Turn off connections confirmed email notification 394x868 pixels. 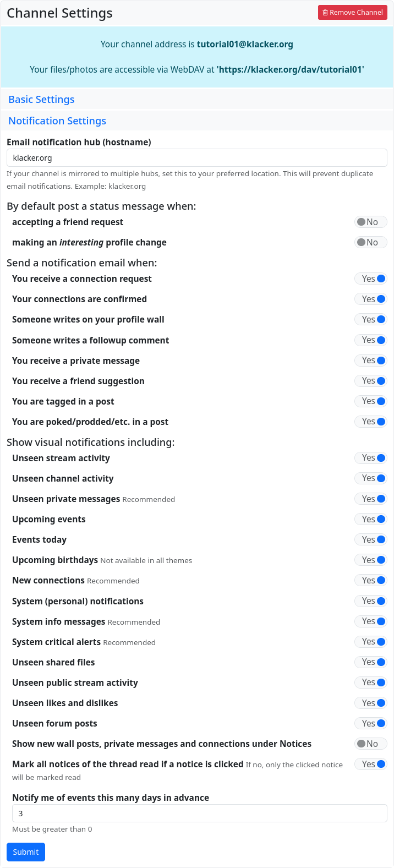tap(370, 299)
